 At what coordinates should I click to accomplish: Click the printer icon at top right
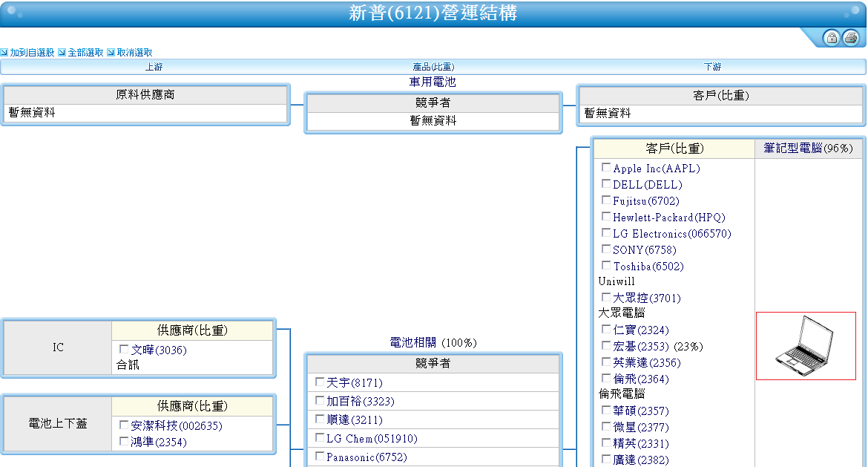[x=851, y=38]
